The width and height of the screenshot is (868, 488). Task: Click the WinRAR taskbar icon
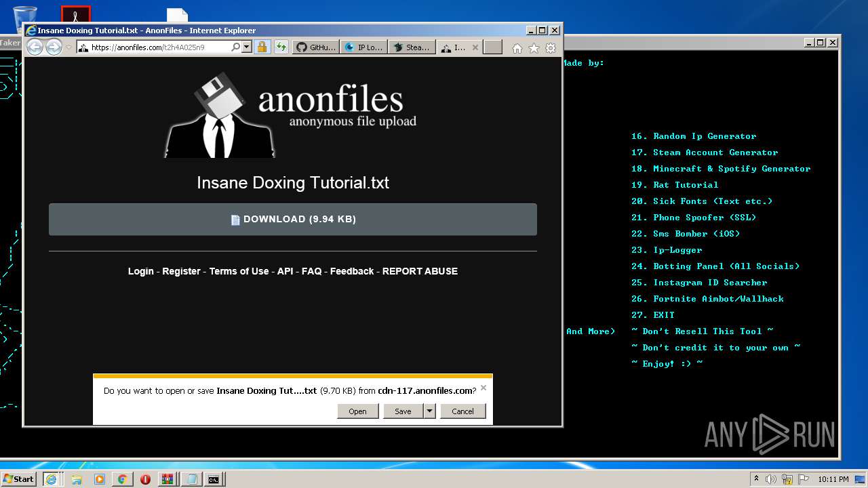pos(167,479)
